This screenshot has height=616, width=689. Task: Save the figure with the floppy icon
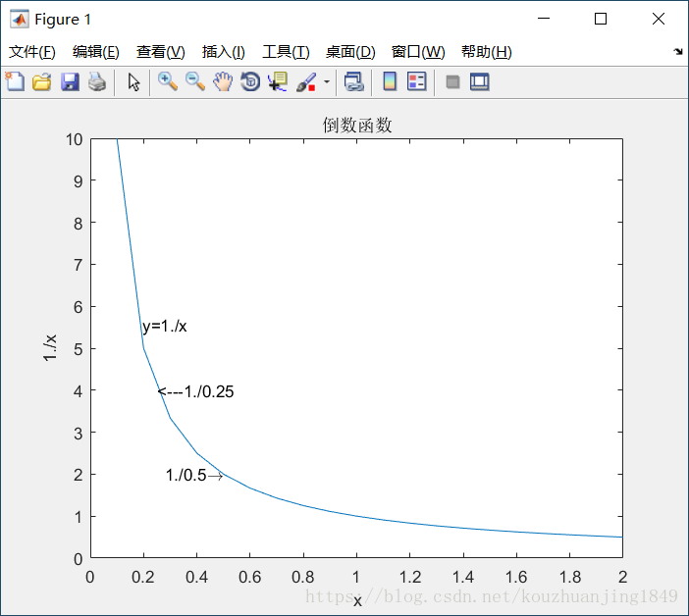[70, 82]
